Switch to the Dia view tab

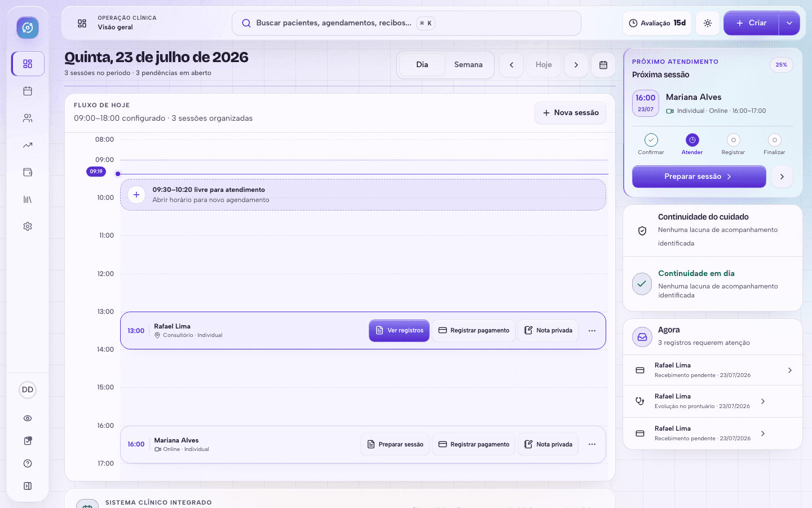tap(422, 65)
